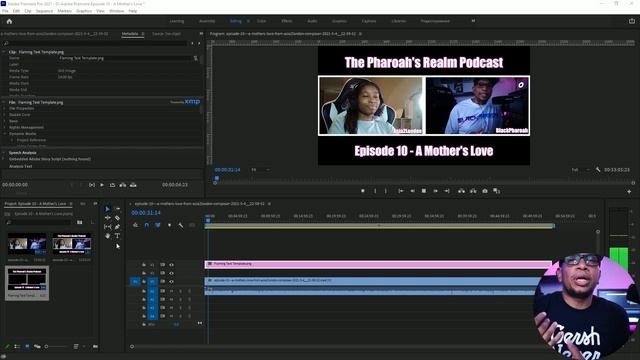Switch to the Metadata panel tab
The width and height of the screenshot is (640, 360).
130,34
